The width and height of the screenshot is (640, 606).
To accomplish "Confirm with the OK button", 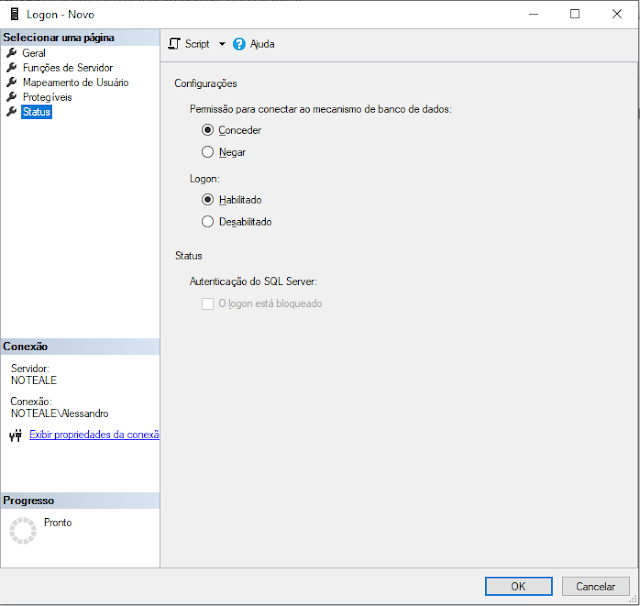I will (518, 586).
